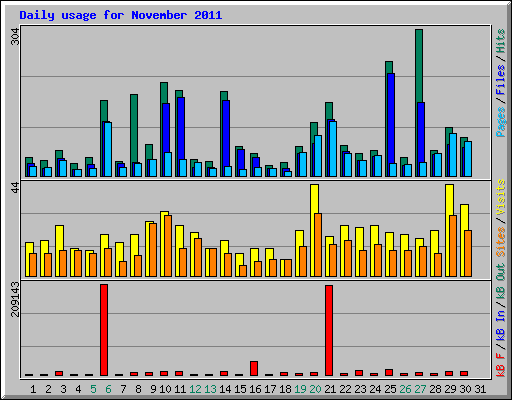Click the '209143' y-axis label of the kB chart
The image size is (512, 400).
[15, 299]
